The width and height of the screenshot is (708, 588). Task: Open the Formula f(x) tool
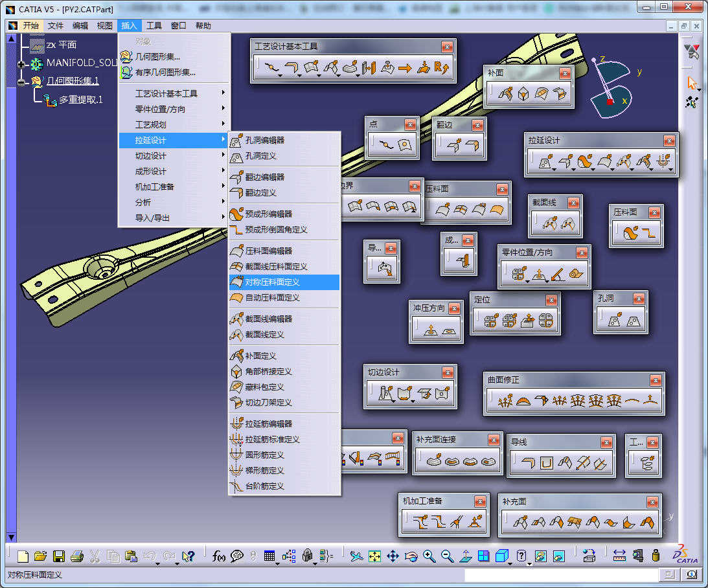point(218,556)
